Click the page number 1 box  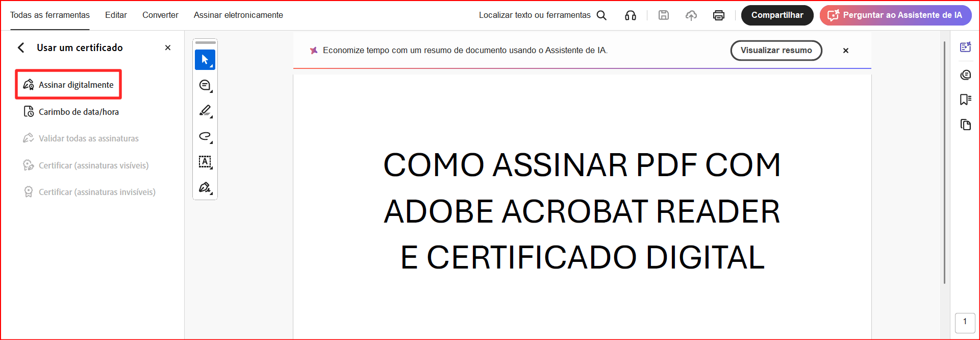[965, 323]
